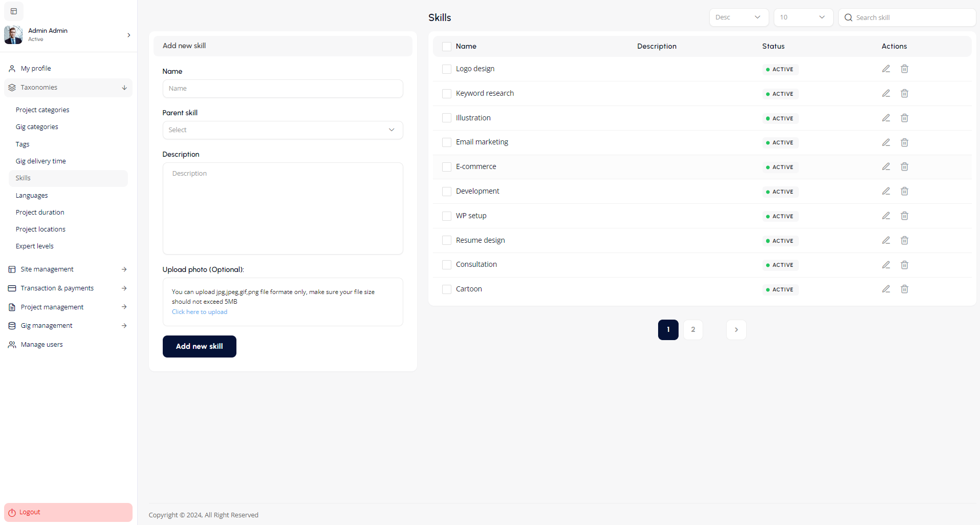Click the edit icon for WP setup
Image resolution: width=980 pixels, height=525 pixels.
pos(886,216)
